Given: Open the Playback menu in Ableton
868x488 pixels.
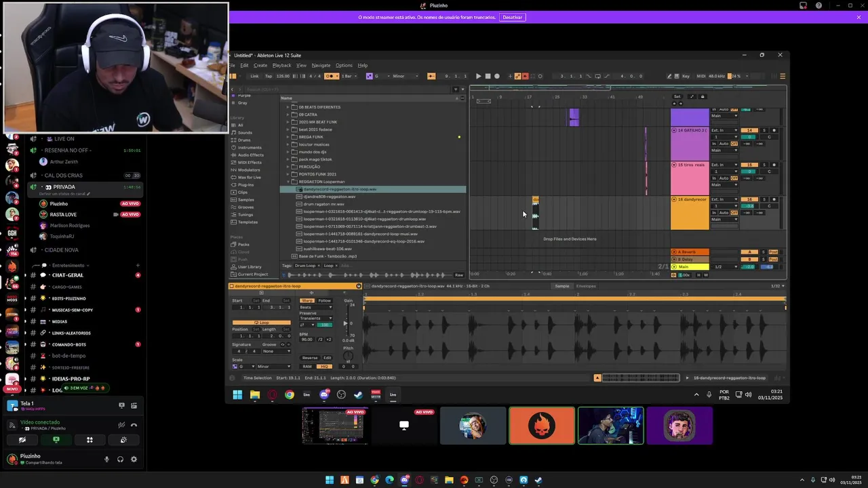Looking at the screenshot, I should (281, 66).
